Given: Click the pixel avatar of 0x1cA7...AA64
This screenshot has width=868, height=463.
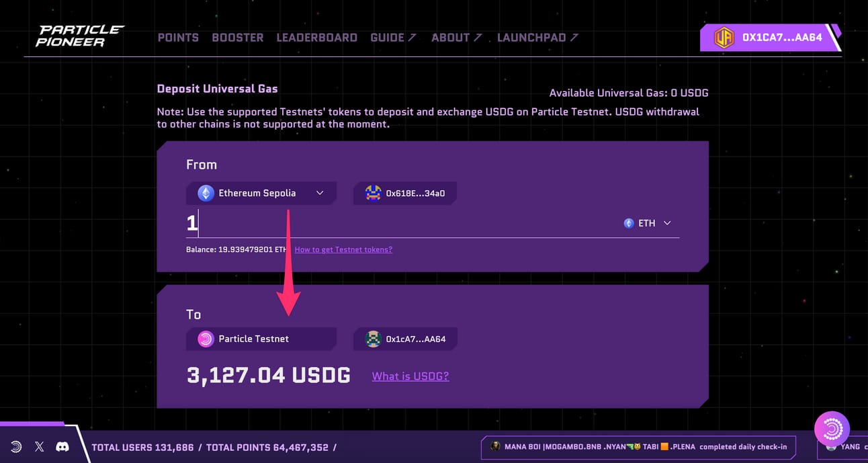Looking at the screenshot, I should coord(373,339).
